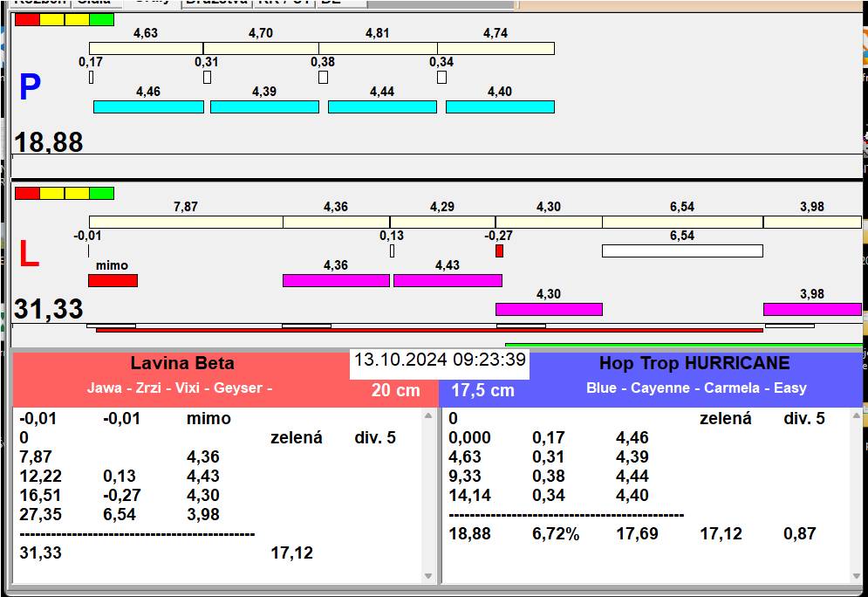The height and width of the screenshot is (597, 868).
Task: Click the 0,38 pass marker box in lane P
Action: click(324, 78)
